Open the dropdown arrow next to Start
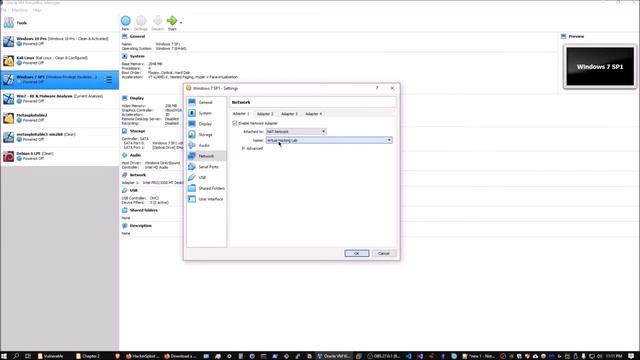The image size is (640, 360). pos(181,23)
